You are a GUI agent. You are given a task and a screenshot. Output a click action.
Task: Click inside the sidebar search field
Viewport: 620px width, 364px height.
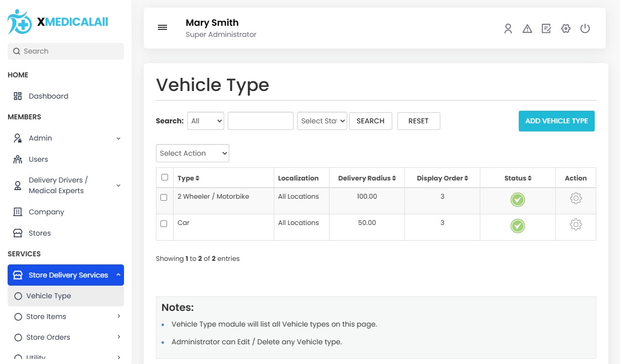[x=65, y=51]
